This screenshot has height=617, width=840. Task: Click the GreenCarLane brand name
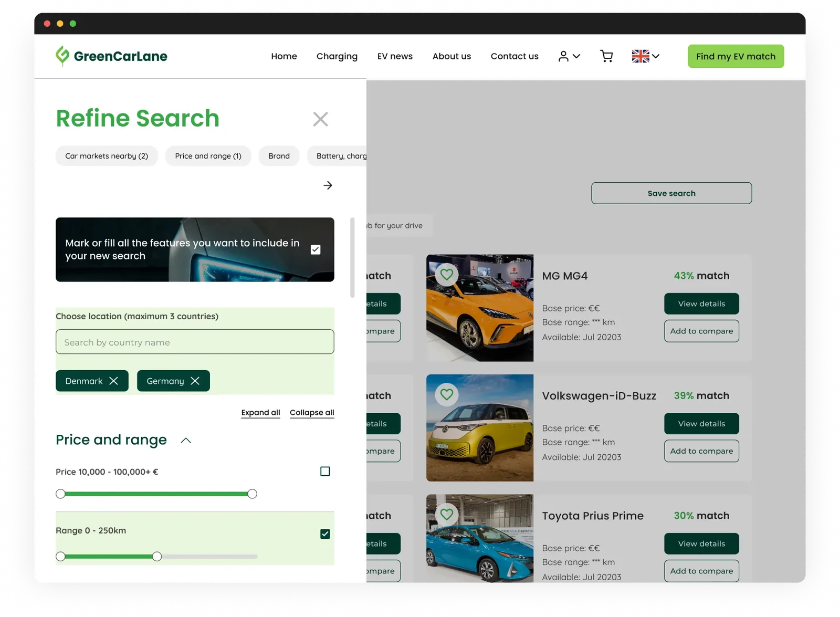tap(120, 56)
